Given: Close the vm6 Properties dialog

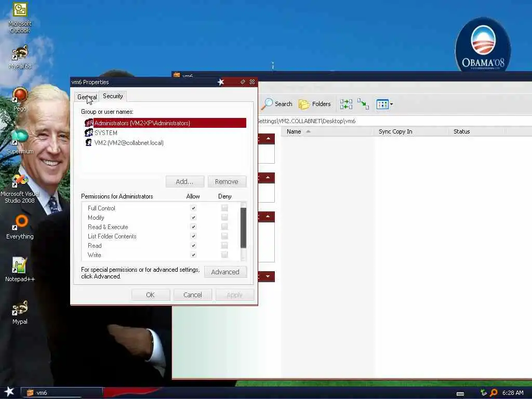Looking at the screenshot, I should [252, 82].
